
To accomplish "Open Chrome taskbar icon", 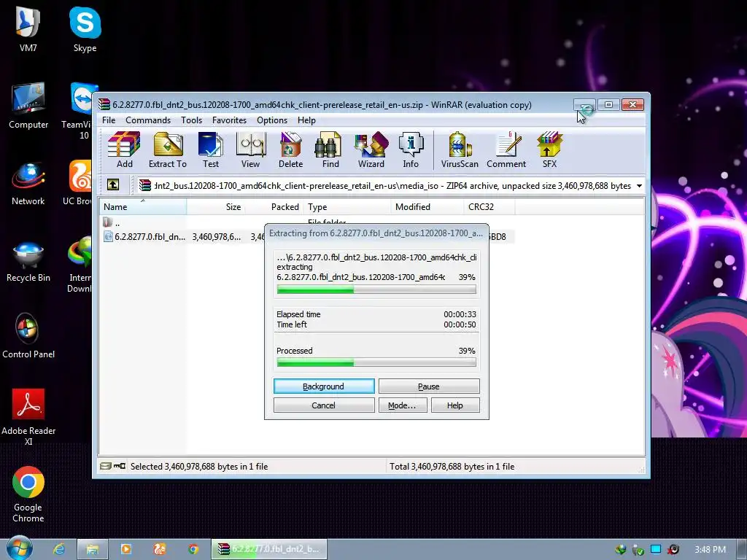I will coord(193,549).
